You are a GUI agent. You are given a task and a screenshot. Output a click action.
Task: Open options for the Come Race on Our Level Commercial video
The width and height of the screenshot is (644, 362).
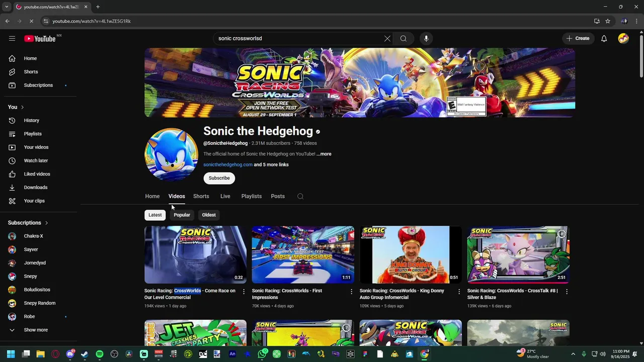point(244,292)
